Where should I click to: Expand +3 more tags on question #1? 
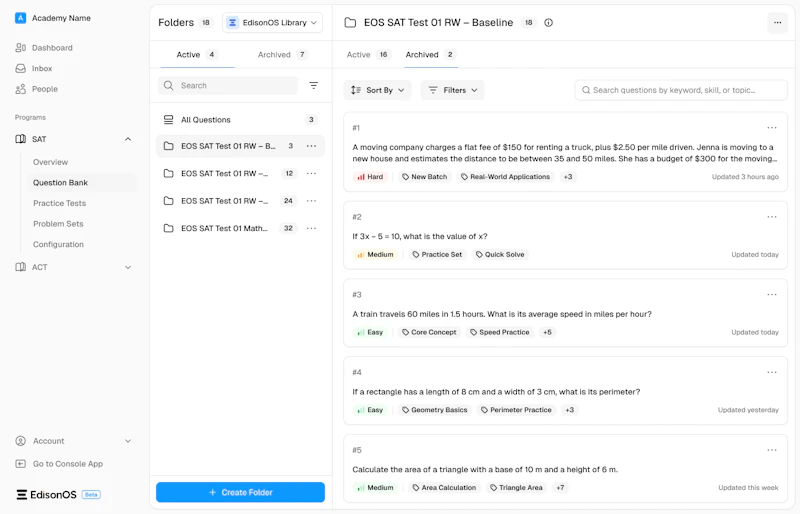(x=568, y=177)
